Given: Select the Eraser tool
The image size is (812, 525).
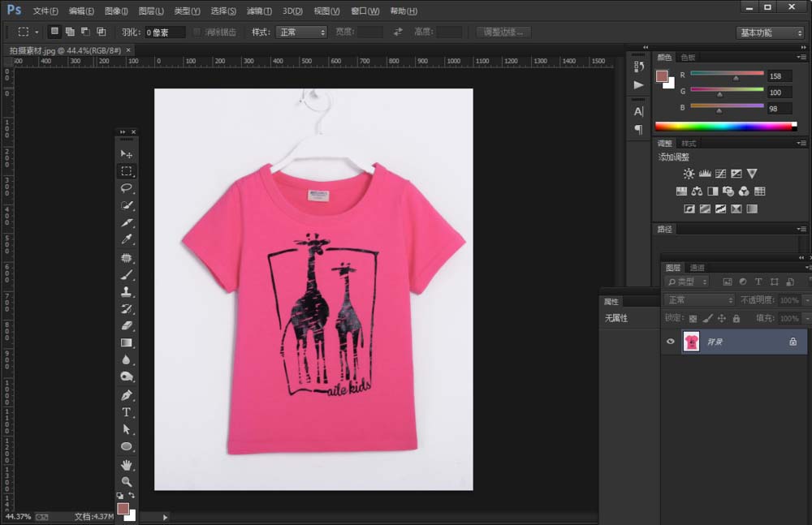Looking at the screenshot, I should click(x=127, y=325).
